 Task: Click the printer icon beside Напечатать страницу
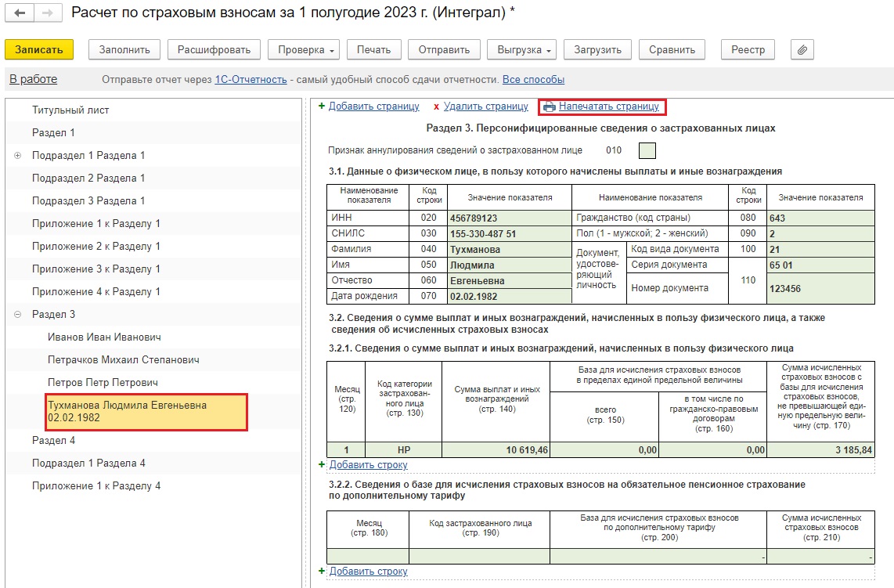pos(549,106)
